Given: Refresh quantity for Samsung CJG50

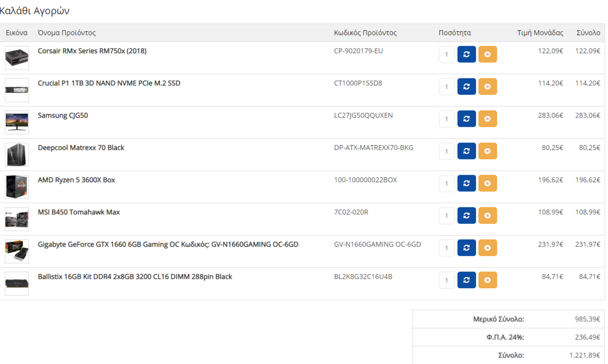Looking at the screenshot, I should coord(466,119).
